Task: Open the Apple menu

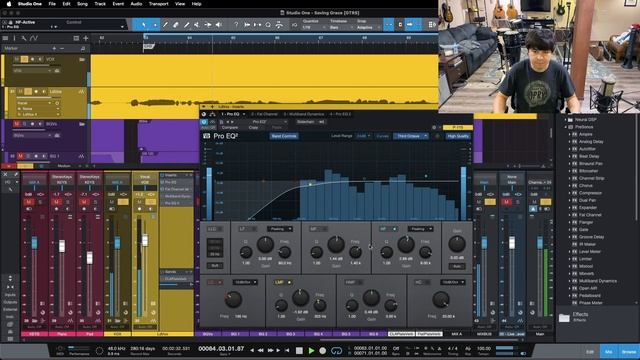Action: [9, 4]
